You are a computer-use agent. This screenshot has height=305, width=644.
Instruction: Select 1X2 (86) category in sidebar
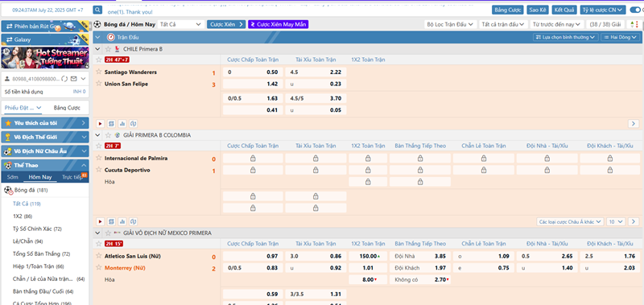pyautogui.click(x=23, y=216)
